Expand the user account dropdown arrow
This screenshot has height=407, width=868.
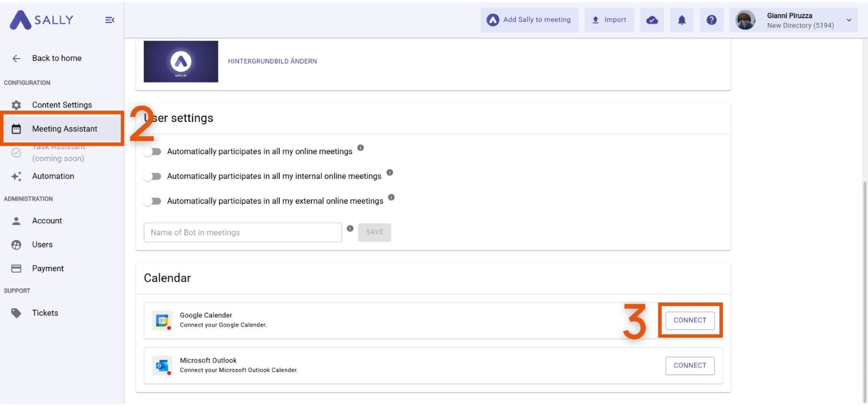849,20
